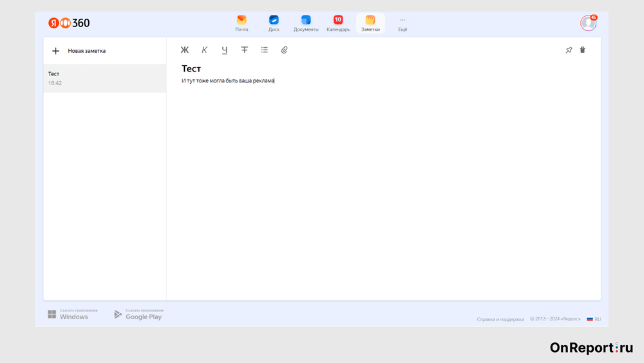Viewport: 644px width, 363px height.
Task: Open the Справка и поддержка link
Action: 500,319
